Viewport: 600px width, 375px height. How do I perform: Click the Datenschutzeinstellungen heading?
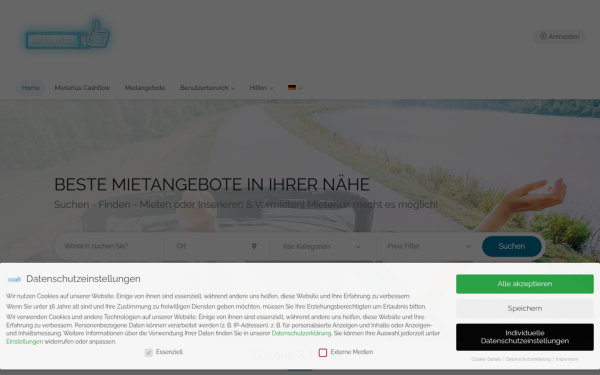coord(83,279)
